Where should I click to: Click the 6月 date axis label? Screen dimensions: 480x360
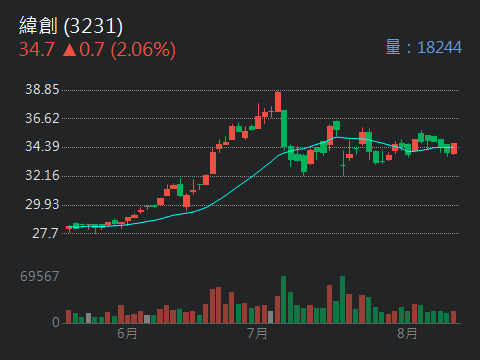click(127, 333)
